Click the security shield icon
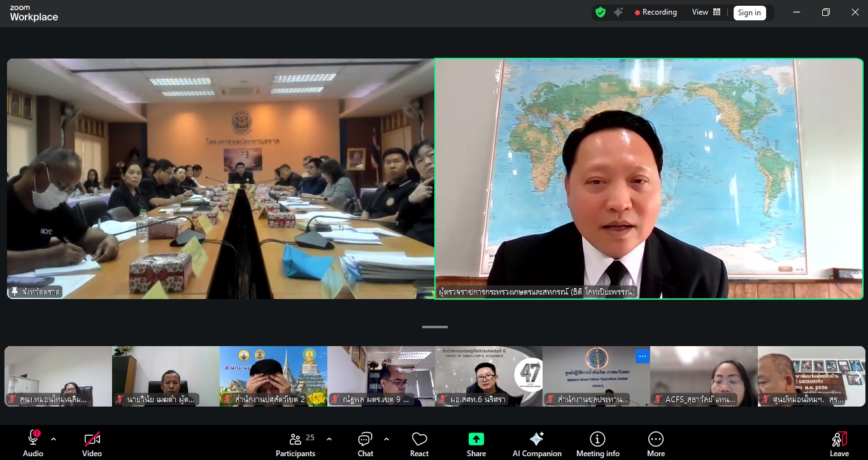 [x=600, y=12]
